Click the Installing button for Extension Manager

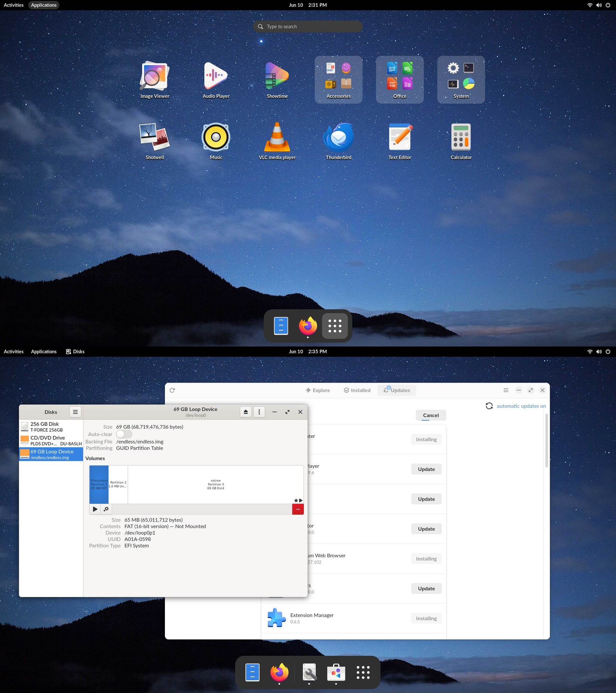(x=426, y=618)
